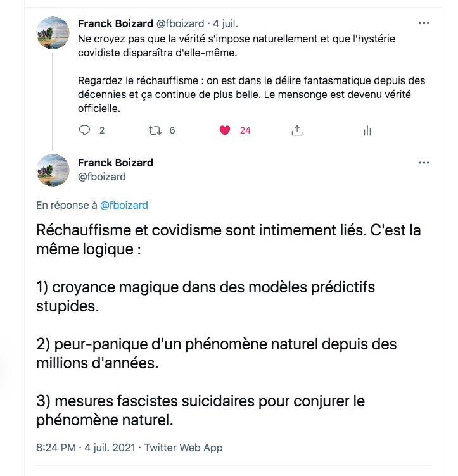Click the like count 24

pos(245,130)
